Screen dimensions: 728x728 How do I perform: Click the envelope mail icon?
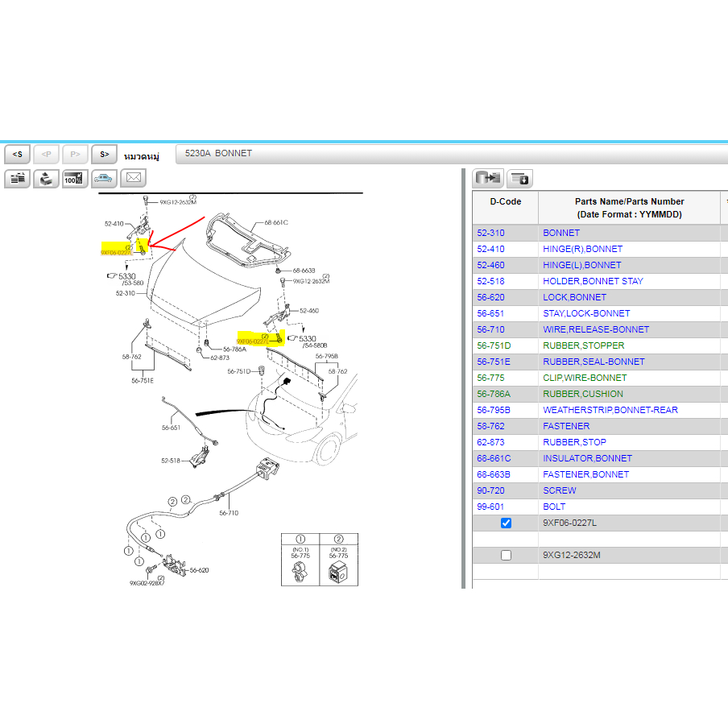tap(133, 178)
